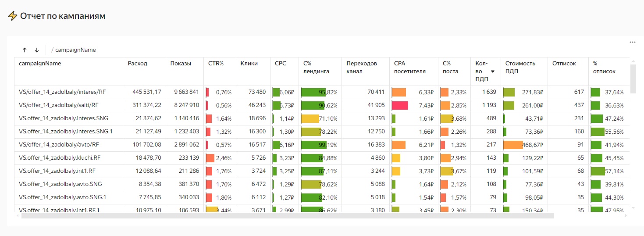This screenshot has height=236, width=644.
Task: Select row VS.offer_14_zadolbaly.int1.RF
Action: coord(321,171)
